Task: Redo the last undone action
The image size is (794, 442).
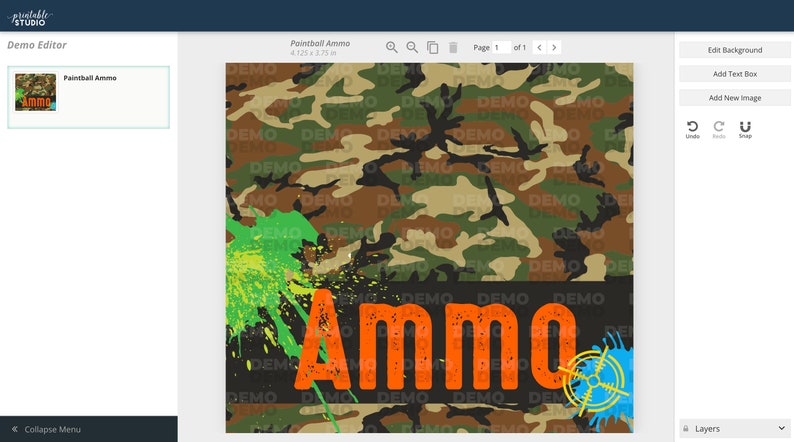Action: [x=719, y=129]
